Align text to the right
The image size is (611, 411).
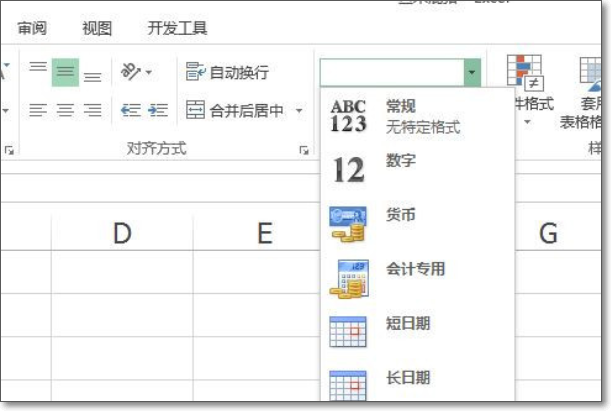(92, 110)
